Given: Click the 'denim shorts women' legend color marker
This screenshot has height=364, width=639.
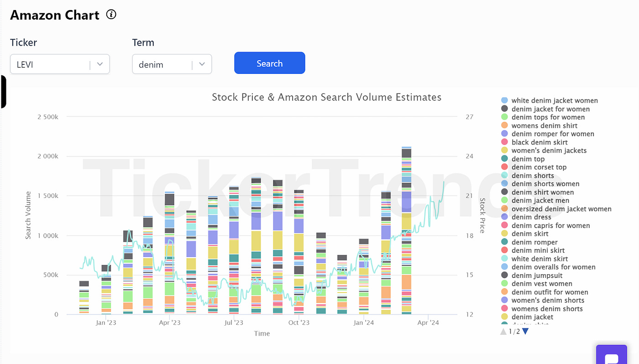Looking at the screenshot, I should 504,184.
